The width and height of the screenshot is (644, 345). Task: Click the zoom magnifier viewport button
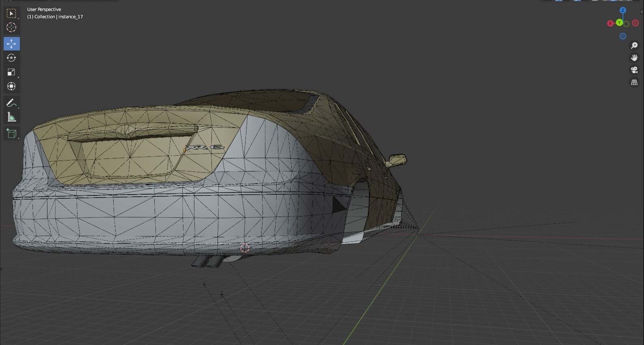634,46
